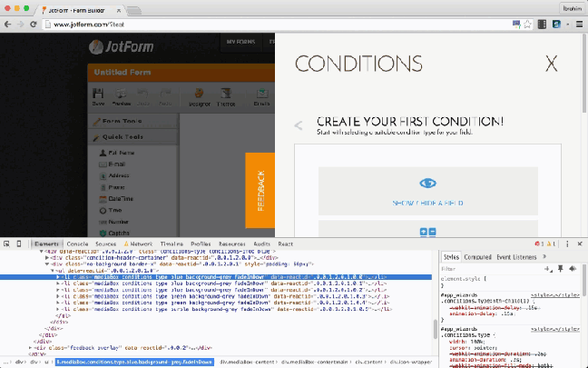This screenshot has width=588, height=368.
Task: Close the Conditions panel with the X
Action: [x=551, y=64]
